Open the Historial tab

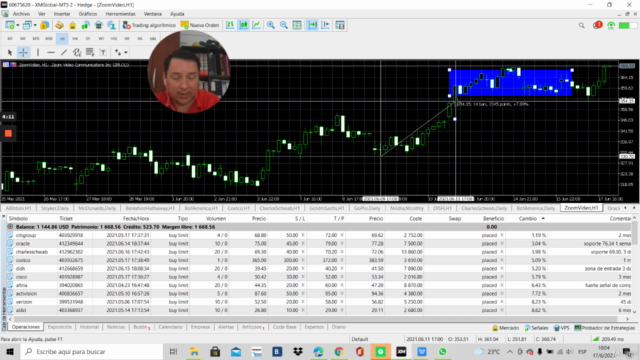pyautogui.click(x=89, y=327)
